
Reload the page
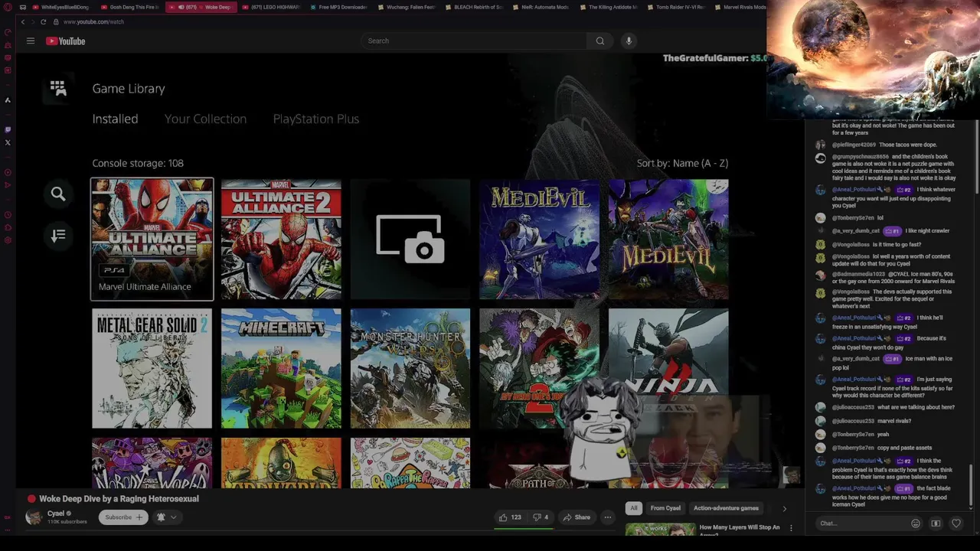coord(43,22)
